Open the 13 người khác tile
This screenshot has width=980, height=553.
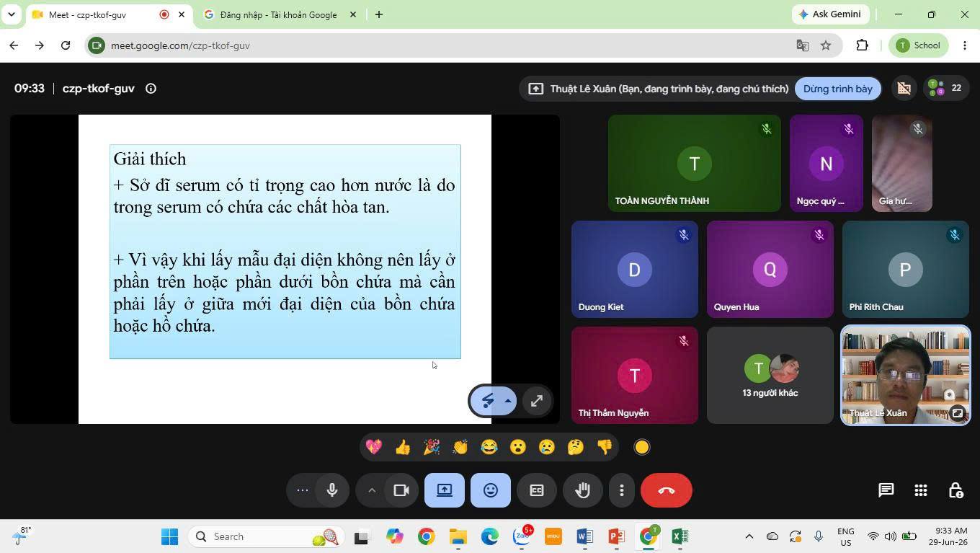pyautogui.click(x=770, y=375)
